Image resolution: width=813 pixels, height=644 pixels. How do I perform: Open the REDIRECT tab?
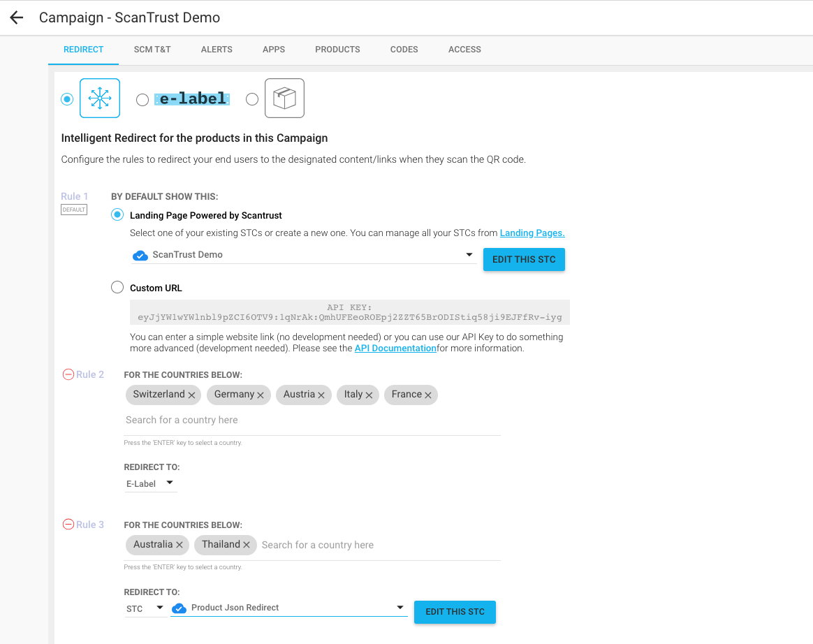tap(84, 50)
